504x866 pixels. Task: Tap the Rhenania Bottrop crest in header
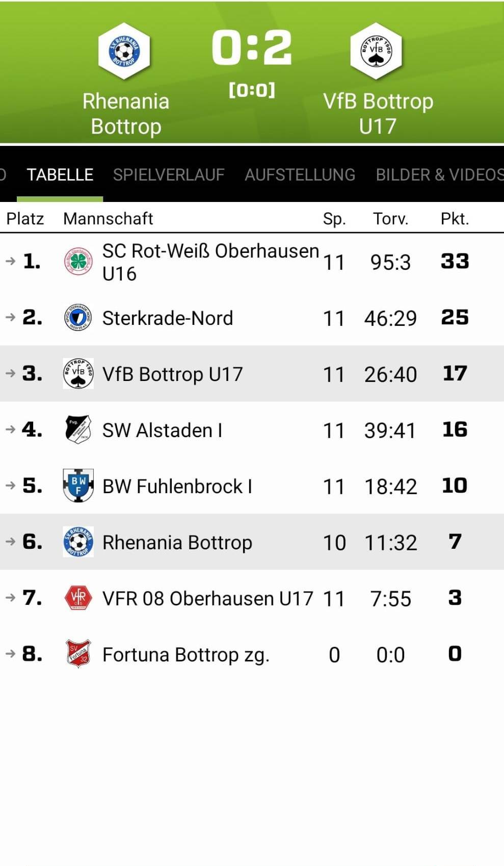pos(124,51)
